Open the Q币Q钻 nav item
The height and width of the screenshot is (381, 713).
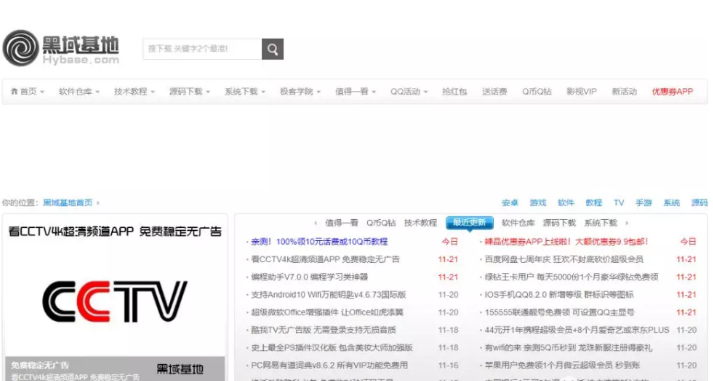tap(537, 91)
